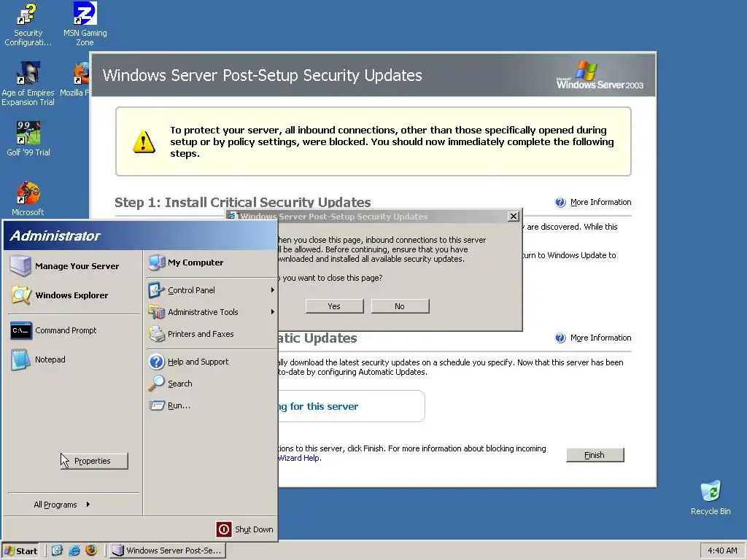Click the yellow warning triangle icon
747x560 pixels.
tap(144, 141)
